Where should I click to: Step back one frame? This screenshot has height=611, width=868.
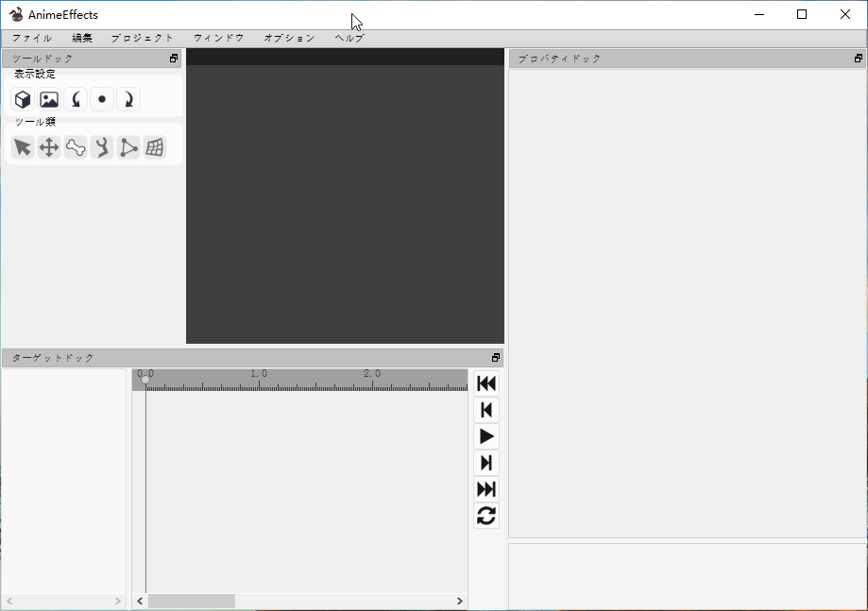pos(486,410)
